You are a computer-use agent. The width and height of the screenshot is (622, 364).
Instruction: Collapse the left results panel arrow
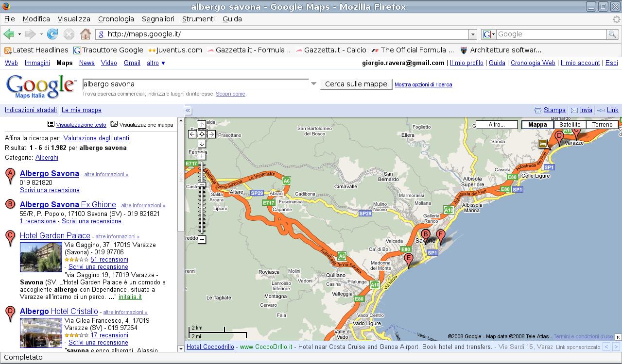(188, 110)
